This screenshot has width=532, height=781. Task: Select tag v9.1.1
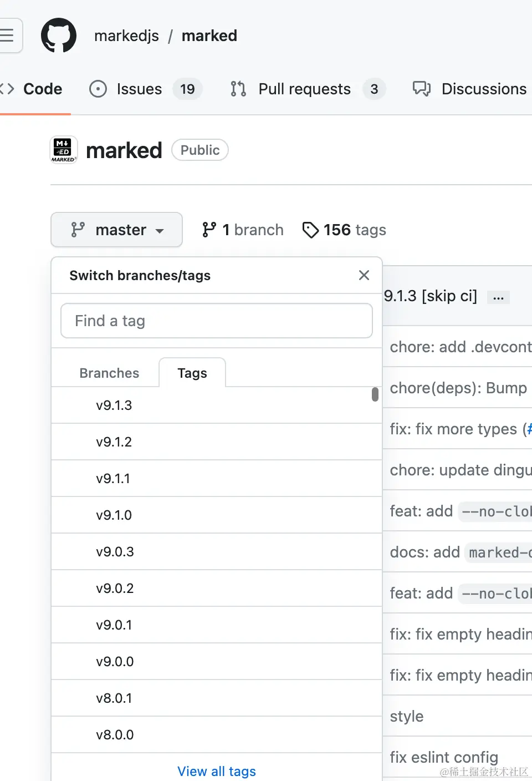pyautogui.click(x=217, y=479)
